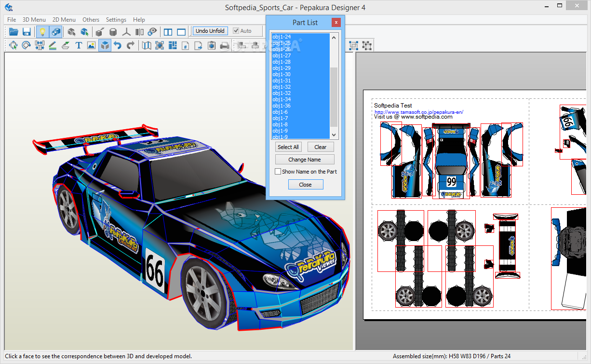
Task: Select obj1-6 in the Part List
Action: coord(300,112)
